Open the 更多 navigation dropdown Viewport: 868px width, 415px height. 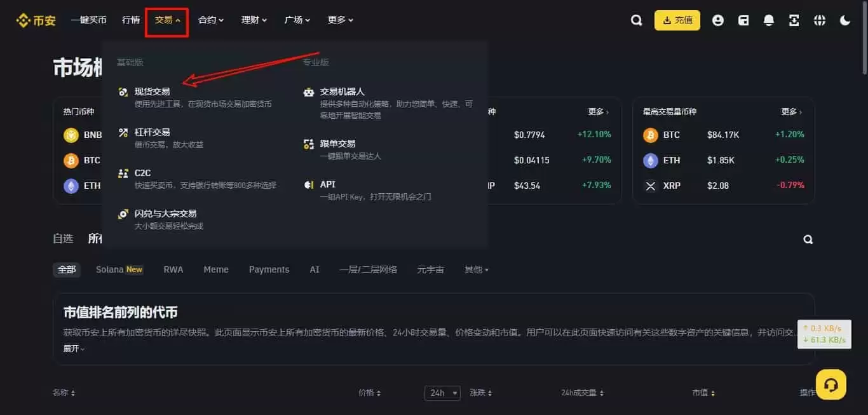point(339,20)
